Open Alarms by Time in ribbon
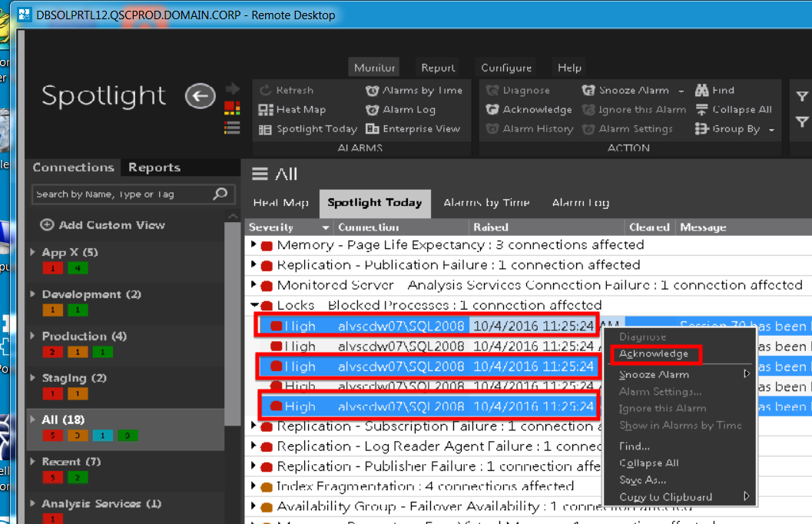The width and height of the screenshot is (812, 524). [414, 91]
